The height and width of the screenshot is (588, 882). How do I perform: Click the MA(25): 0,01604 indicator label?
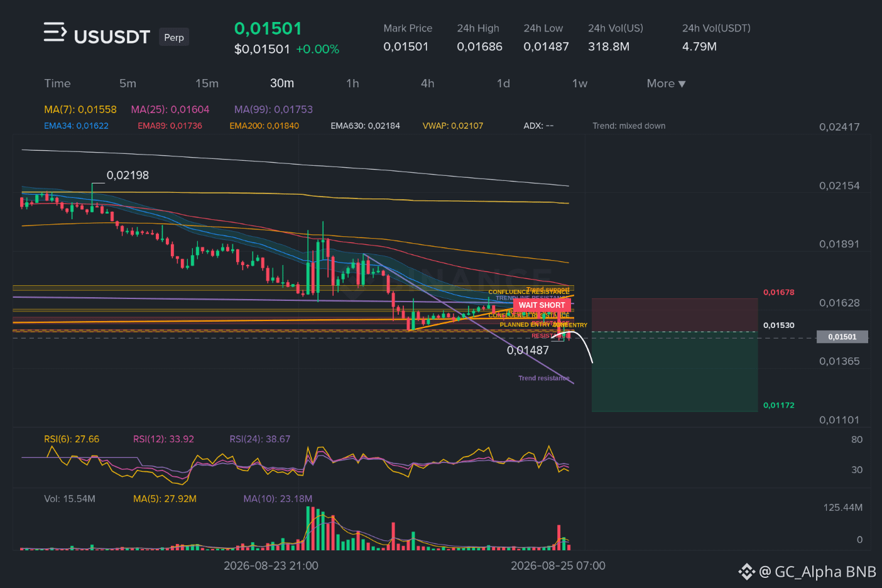(170, 109)
